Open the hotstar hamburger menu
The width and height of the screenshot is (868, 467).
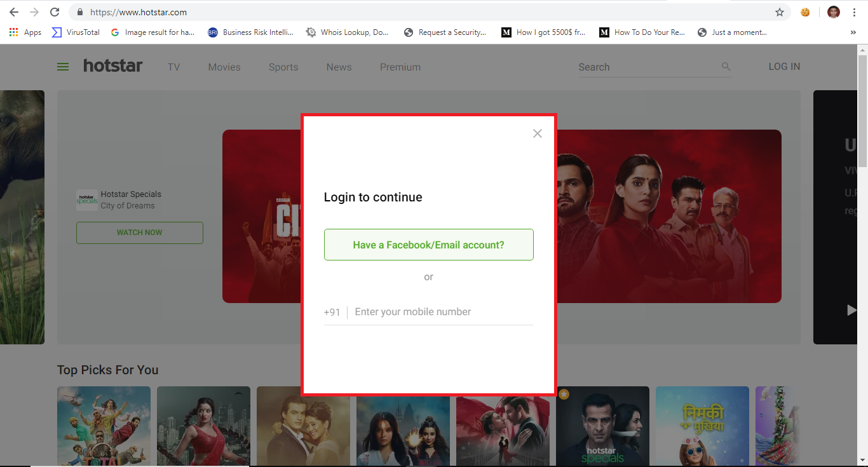point(63,67)
